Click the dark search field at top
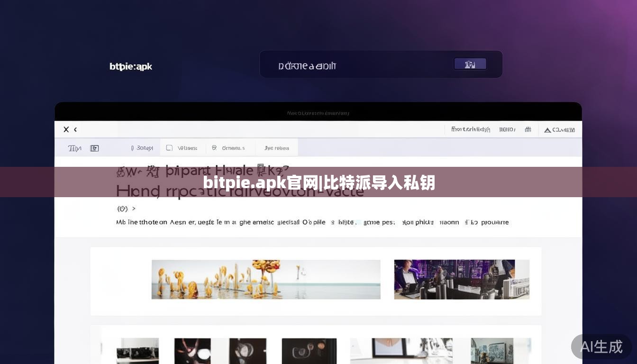 pos(381,64)
